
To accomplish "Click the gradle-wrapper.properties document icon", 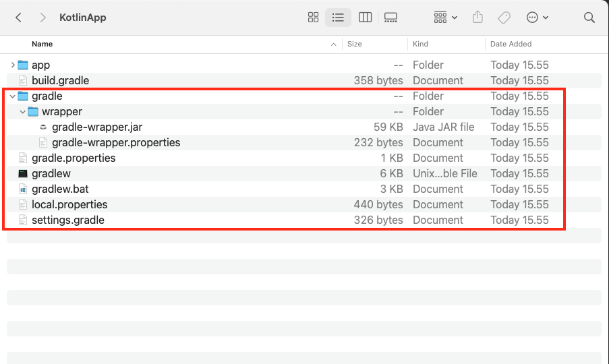I will pos(43,142).
